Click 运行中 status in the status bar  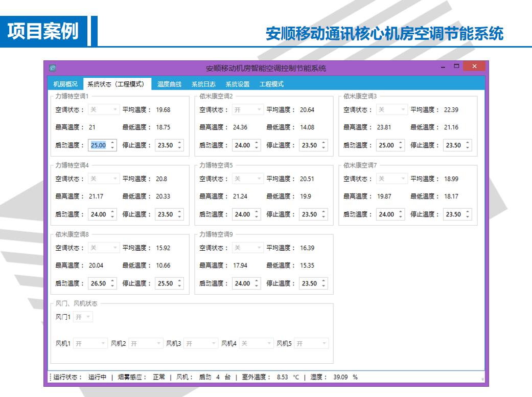click(x=98, y=377)
